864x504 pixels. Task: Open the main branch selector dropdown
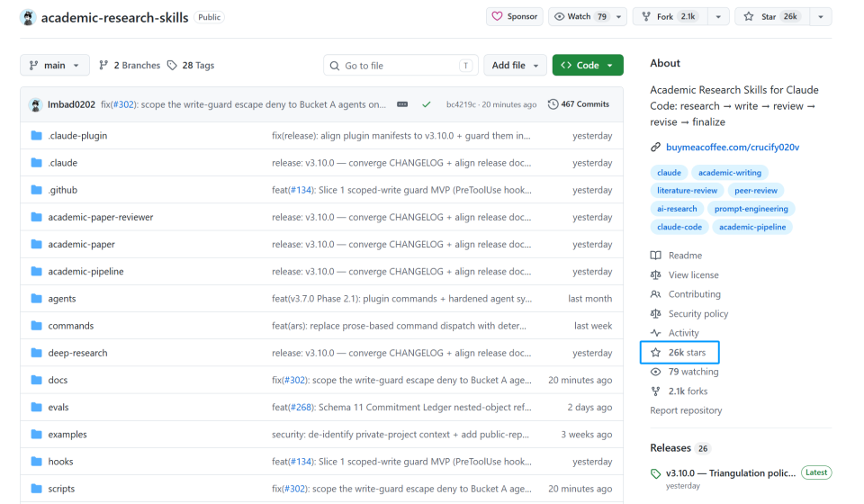tap(54, 65)
